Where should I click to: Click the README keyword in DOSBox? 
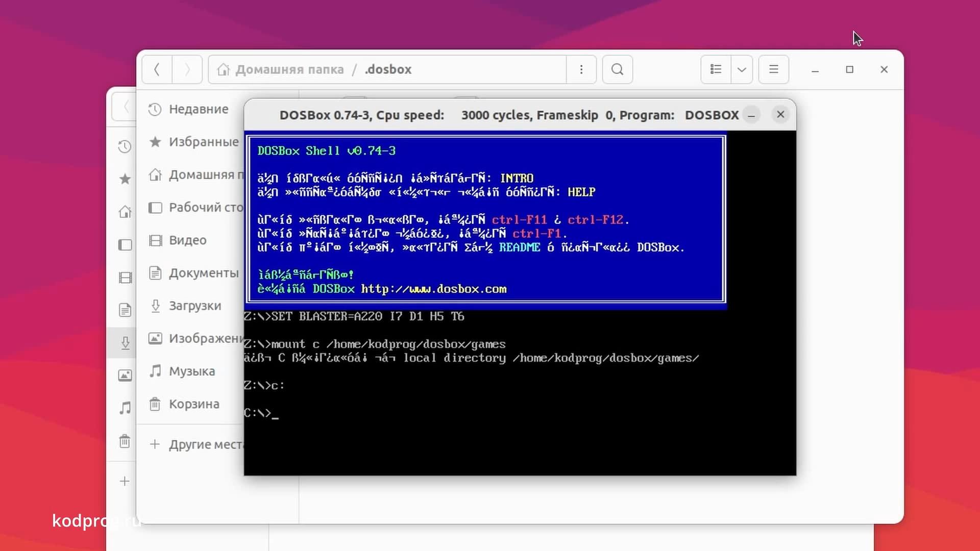point(520,247)
